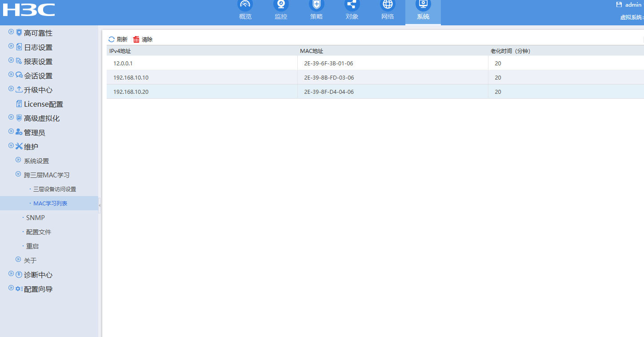Expand the 日志设置 tree node arrow
The width and height of the screenshot is (644, 337).
point(11,46)
